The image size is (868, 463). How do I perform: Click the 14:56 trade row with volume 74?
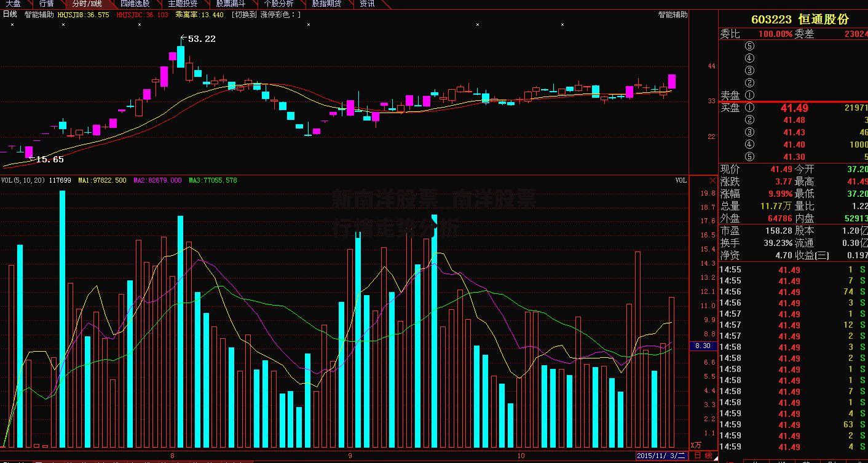pos(793,291)
